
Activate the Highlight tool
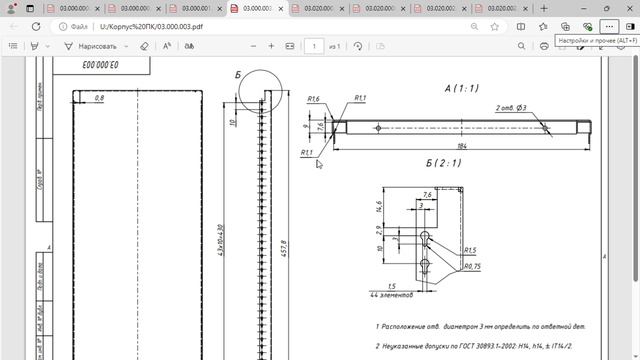[35, 46]
